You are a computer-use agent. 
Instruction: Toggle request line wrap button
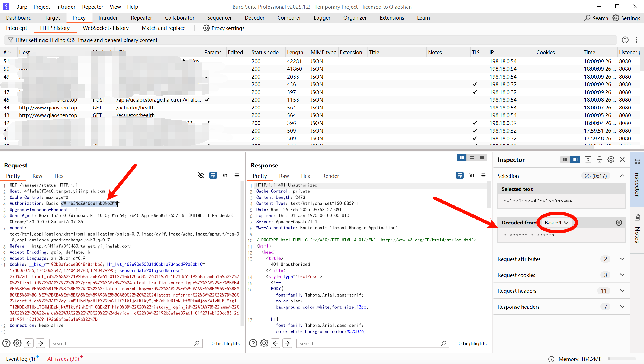[x=213, y=175]
